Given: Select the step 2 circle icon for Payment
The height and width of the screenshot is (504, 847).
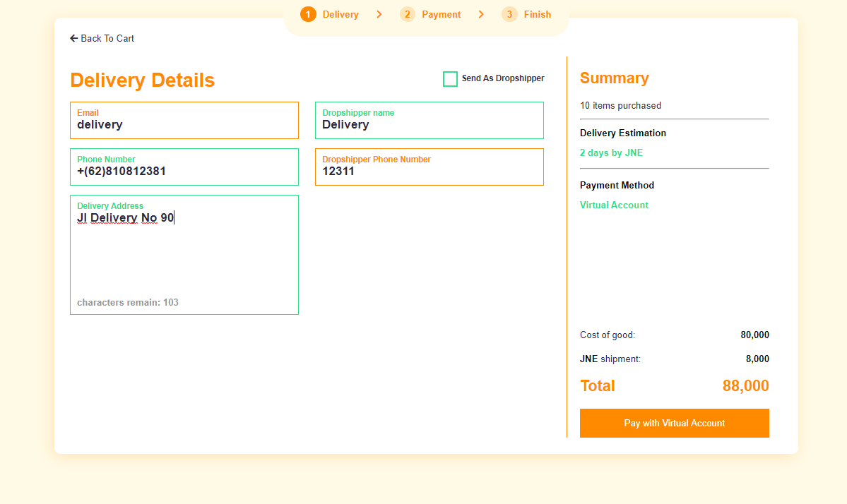Looking at the screenshot, I should coord(408,15).
